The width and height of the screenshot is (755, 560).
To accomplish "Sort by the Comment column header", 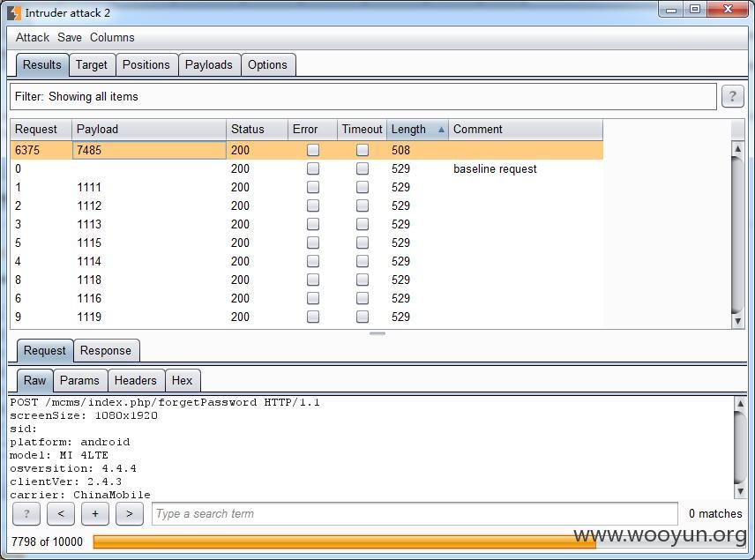I will coord(526,130).
